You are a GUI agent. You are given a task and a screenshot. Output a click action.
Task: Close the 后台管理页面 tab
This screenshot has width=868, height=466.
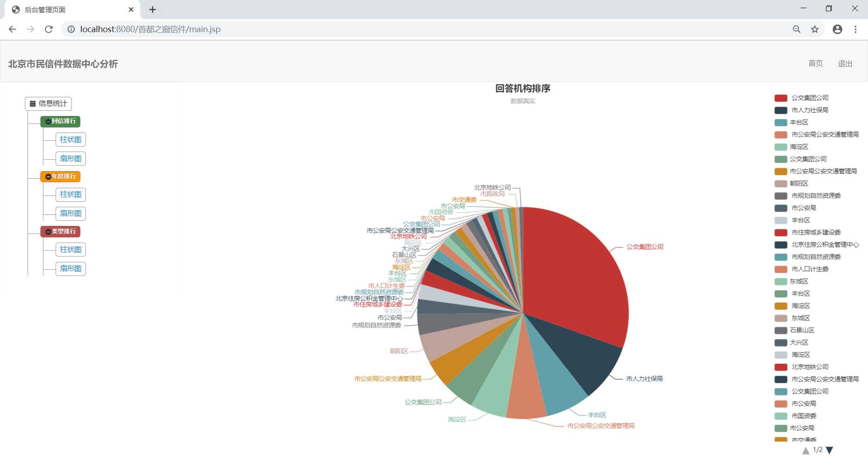point(131,10)
